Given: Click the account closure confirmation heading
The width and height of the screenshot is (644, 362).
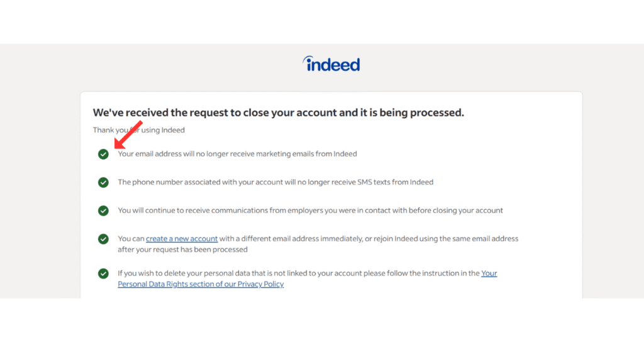Looking at the screenshot, I should coord(279,112).
